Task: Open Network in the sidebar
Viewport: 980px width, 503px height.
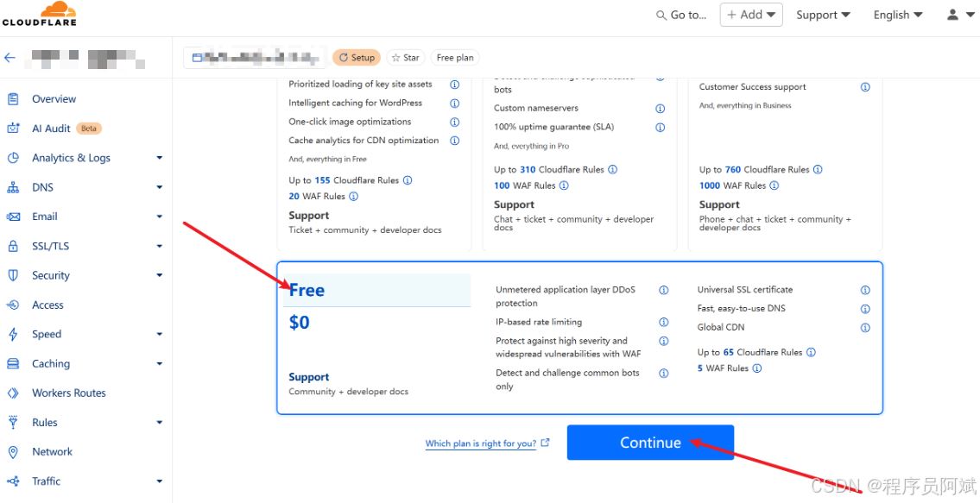Action: click(x=52, y=451)
